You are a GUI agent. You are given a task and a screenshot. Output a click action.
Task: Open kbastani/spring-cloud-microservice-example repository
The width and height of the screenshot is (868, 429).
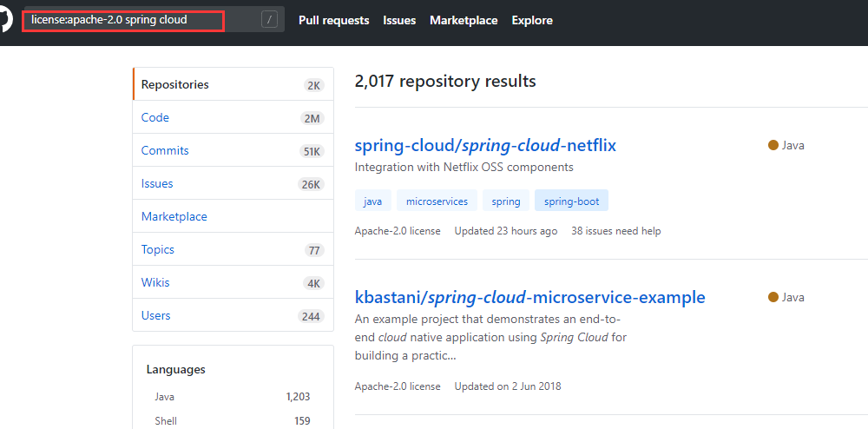click(x=529, y=297)
